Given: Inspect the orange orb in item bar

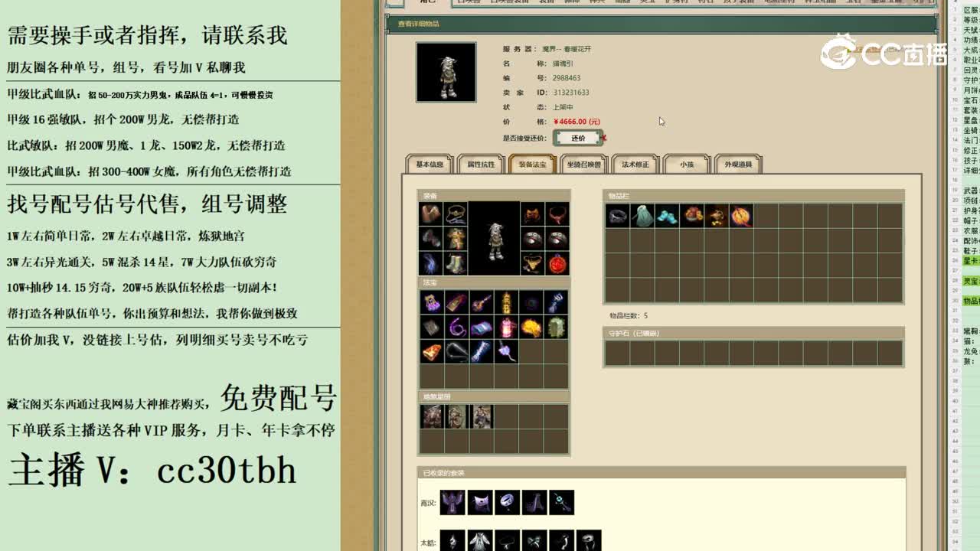Looking at the screenshot, I should tap(741, 216).
